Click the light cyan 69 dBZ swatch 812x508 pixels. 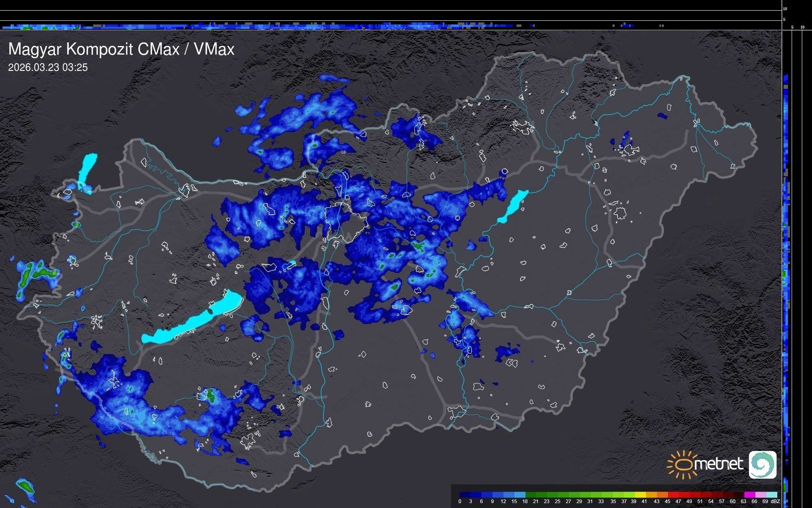click(771, 495)
